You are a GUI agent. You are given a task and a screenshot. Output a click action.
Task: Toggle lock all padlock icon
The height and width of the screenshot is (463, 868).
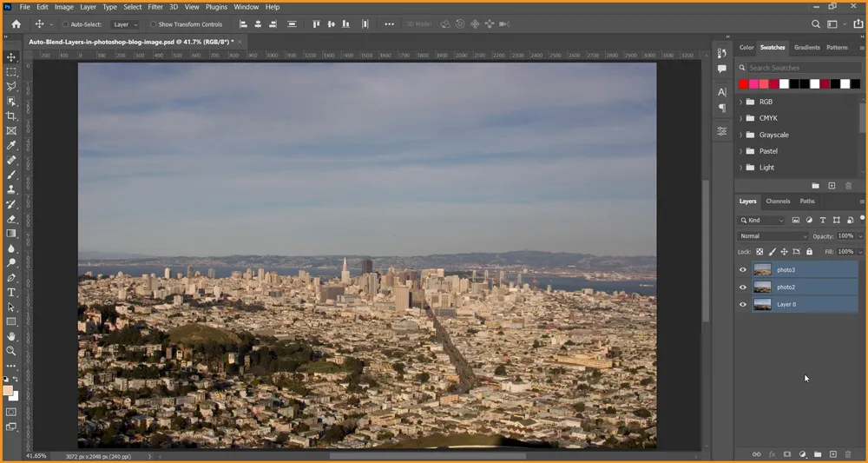tap(809, 251)
